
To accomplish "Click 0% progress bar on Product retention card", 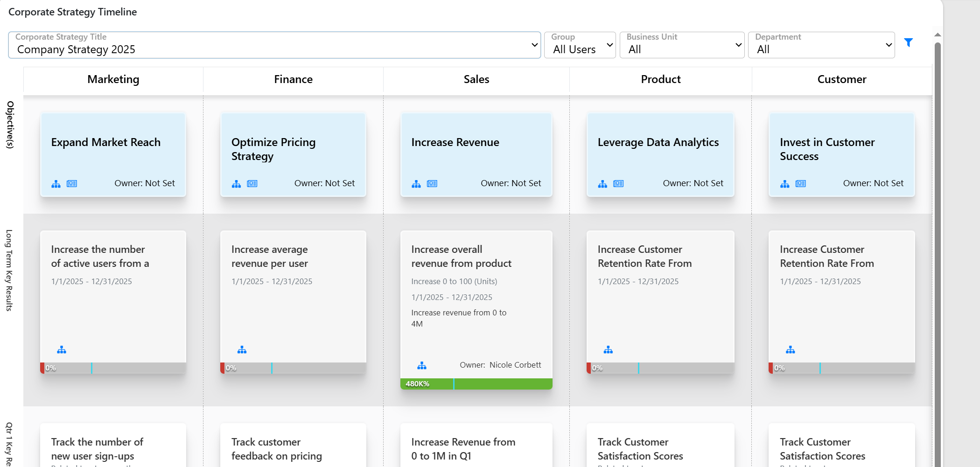I will pyautogui.click(x=660, y=368).
